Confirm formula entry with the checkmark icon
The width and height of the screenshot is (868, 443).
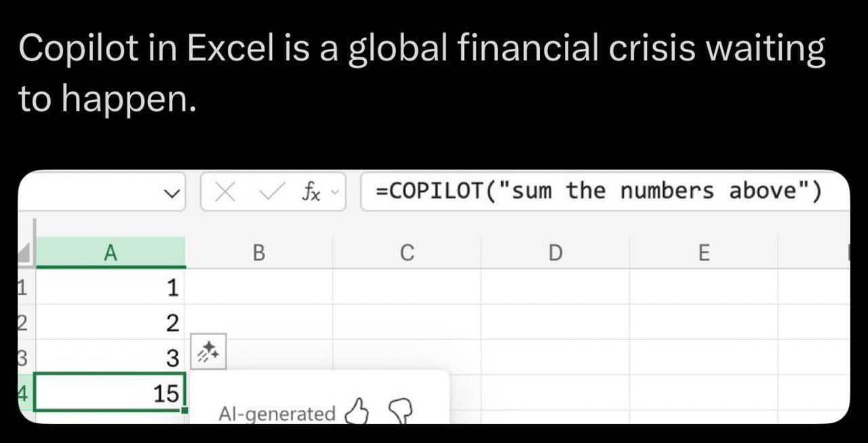coord(269,191)
